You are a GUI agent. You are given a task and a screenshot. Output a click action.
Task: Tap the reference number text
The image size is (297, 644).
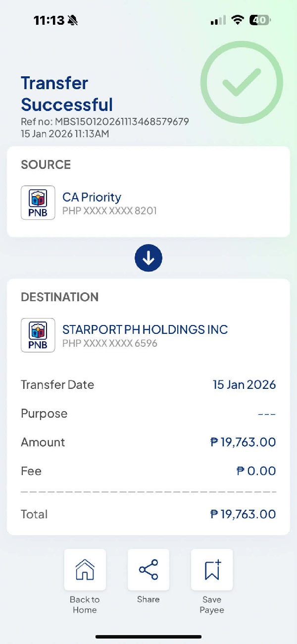(x=105, y=122)
